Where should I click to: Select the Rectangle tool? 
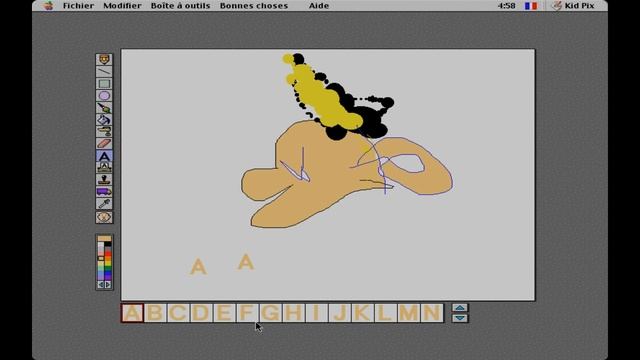[104, 84]
